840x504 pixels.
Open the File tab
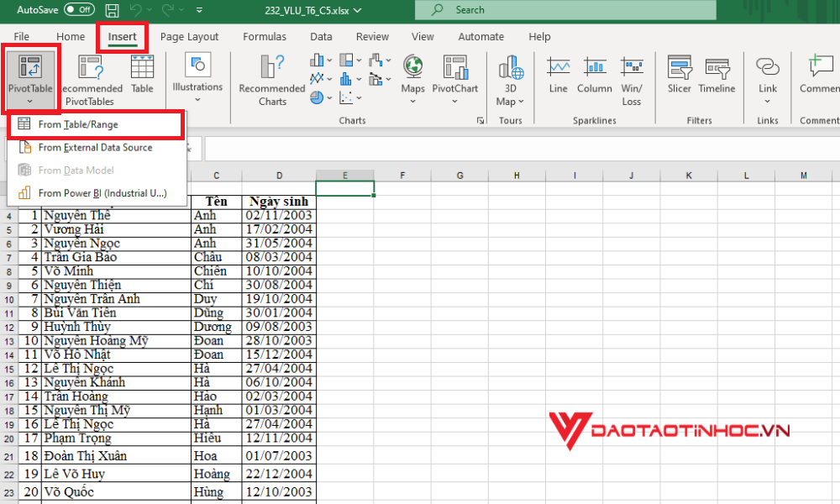22,36
